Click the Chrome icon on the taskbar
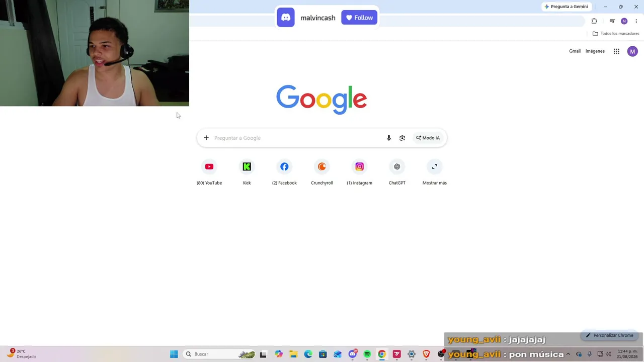Viewport: 644px width, 362px height. point(382,354)
